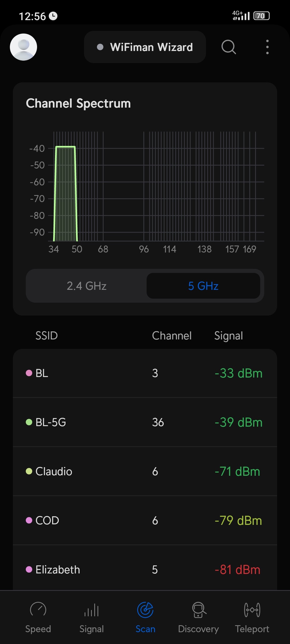Open the BL-5G network entry
Image resolution: width=290 pixels, height=644 pixels.
(145, 422)
